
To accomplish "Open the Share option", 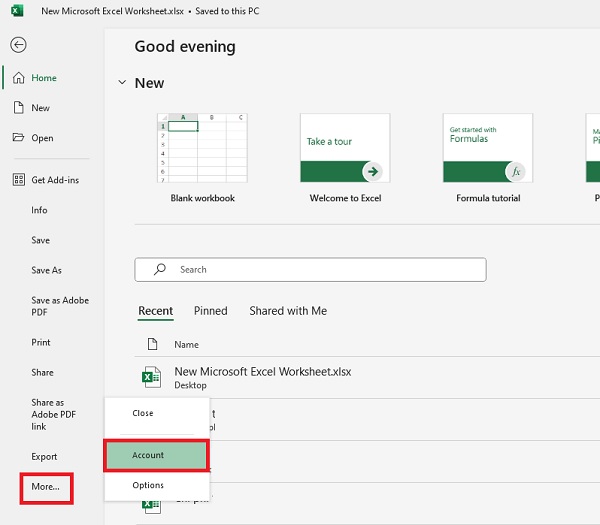I will (42, 372).
